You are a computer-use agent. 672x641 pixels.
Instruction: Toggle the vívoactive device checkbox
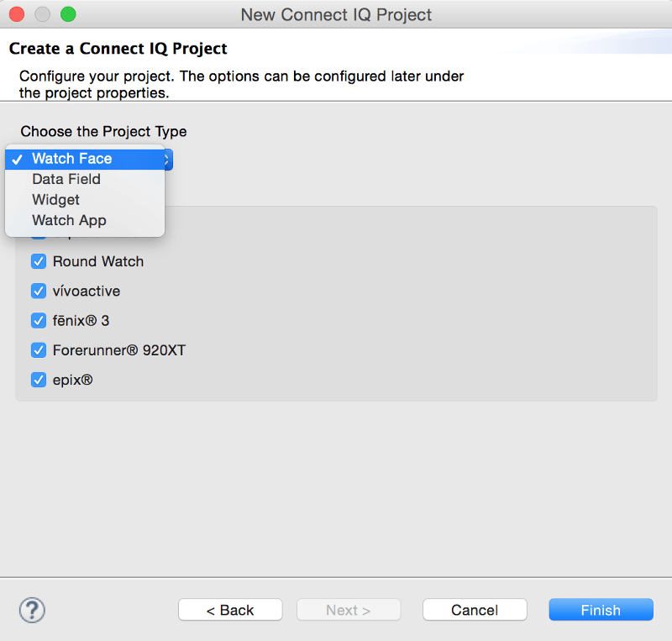(39, 291)
